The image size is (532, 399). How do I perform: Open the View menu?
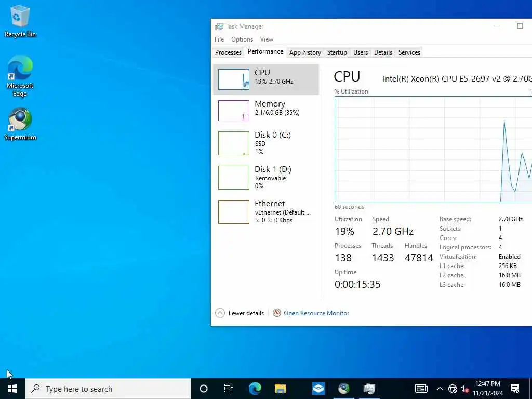pos(267,39)
